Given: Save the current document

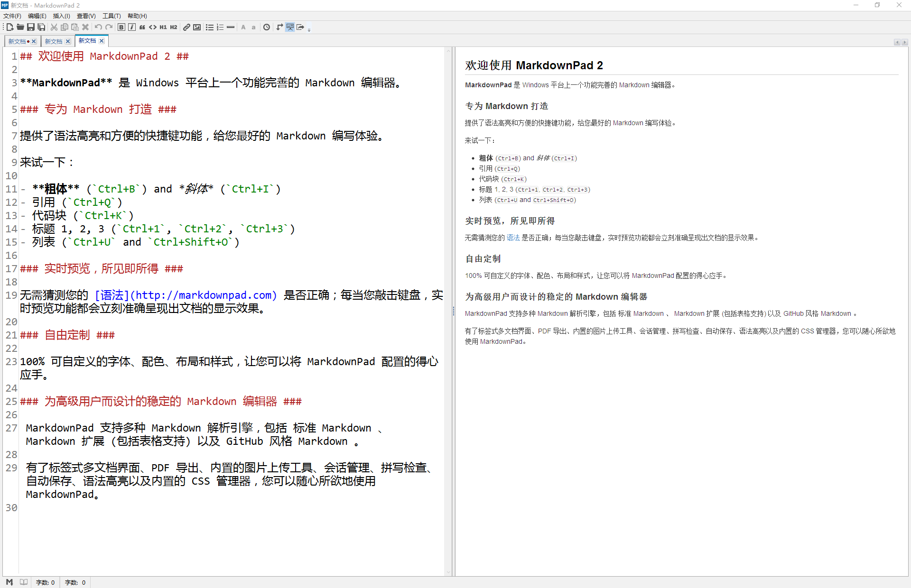Looking at the screenshot, I should pyautogui.click(x=30, y=27).
